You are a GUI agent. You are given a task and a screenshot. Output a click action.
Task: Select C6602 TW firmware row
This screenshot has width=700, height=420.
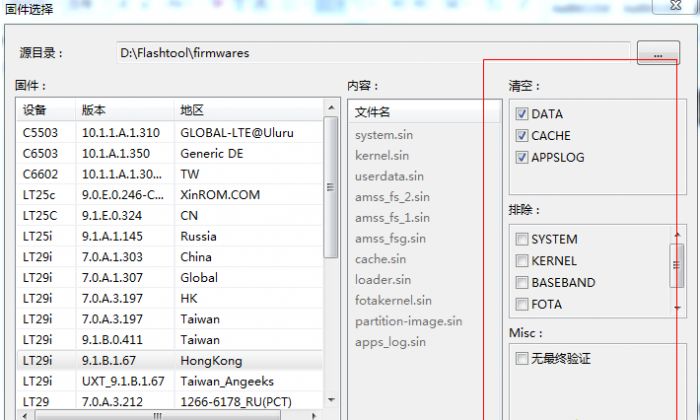coord(169,174)
